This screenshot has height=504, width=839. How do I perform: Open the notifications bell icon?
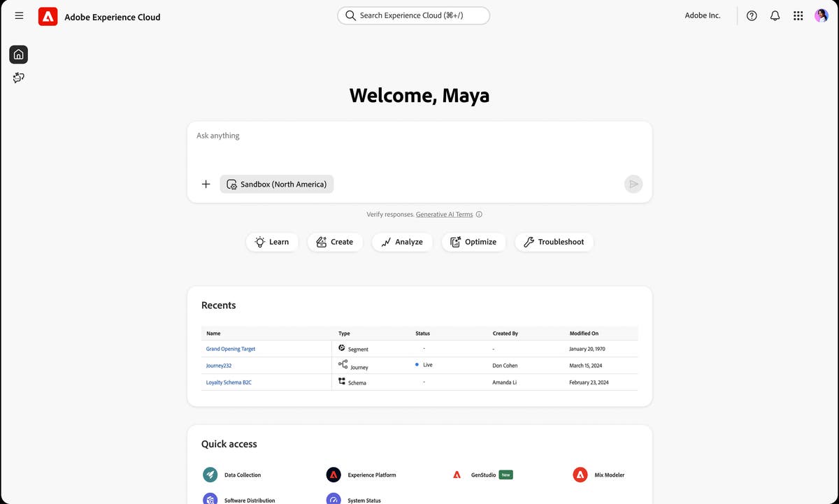click(x=775, y=15)
